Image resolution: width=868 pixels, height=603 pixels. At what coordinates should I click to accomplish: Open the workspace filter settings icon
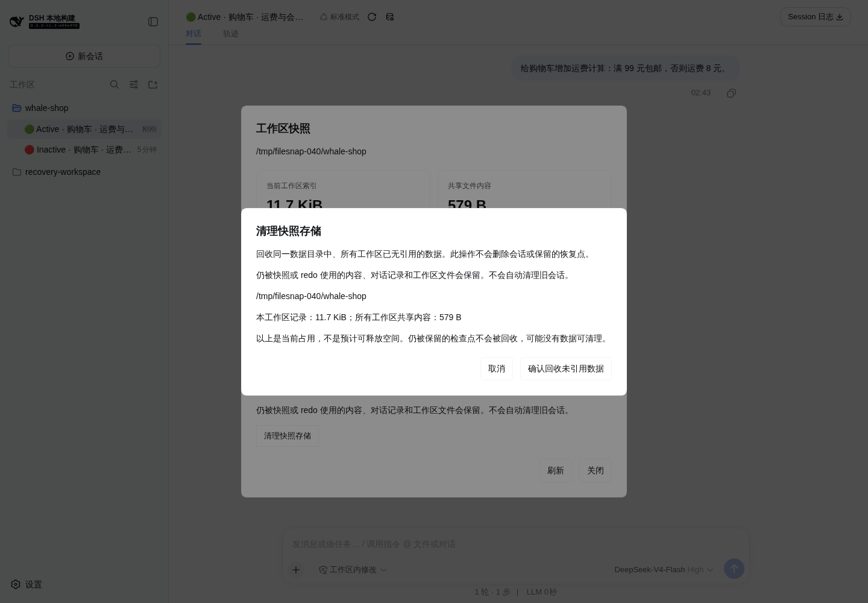click(x=134, y=84)
